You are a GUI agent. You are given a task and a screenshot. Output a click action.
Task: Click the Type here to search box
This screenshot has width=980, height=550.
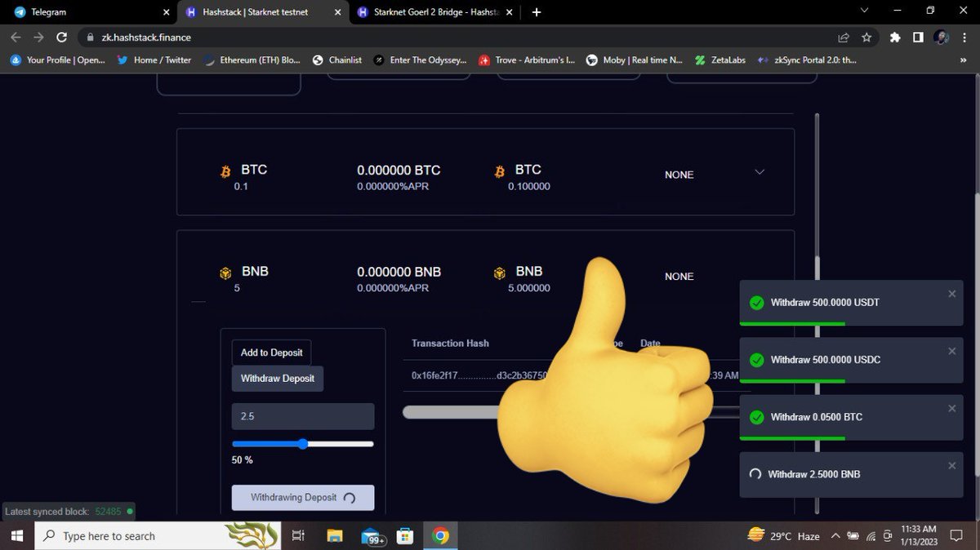click(159, 536)
